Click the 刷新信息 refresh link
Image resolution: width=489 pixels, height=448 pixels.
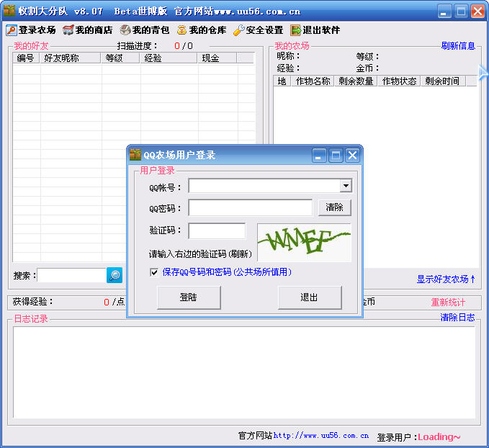458,46
